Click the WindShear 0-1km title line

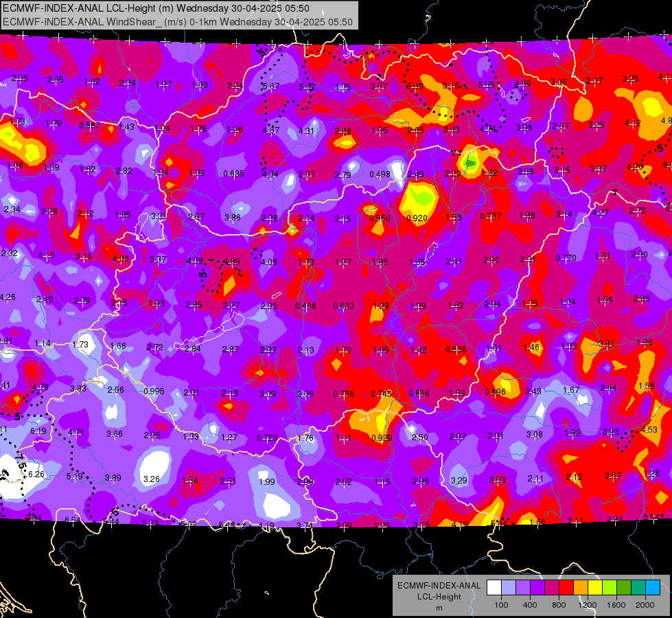pos(177,22)
